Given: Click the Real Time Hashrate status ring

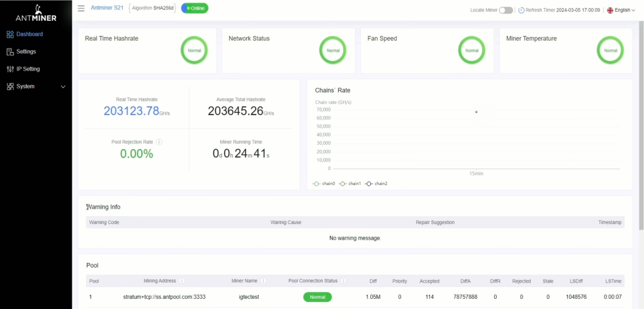Looking at the screenshot, I should click(194, 50).
